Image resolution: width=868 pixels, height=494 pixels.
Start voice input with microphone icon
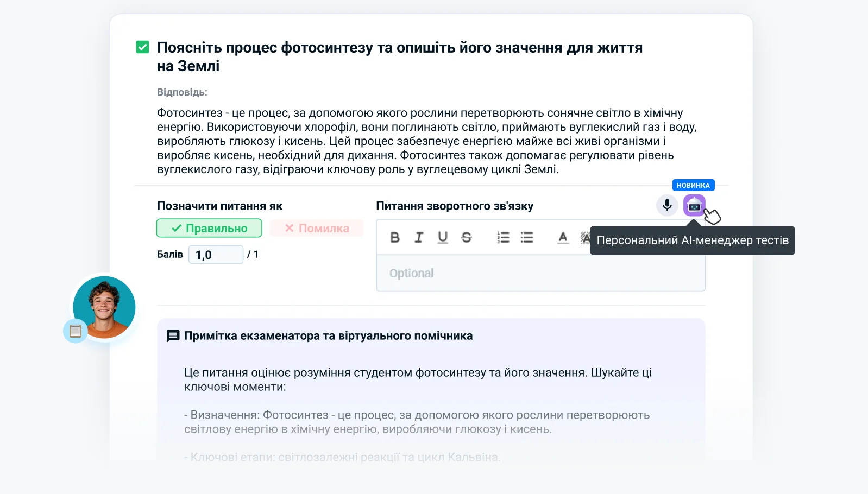pyautogui.click(x=667, y=205)
